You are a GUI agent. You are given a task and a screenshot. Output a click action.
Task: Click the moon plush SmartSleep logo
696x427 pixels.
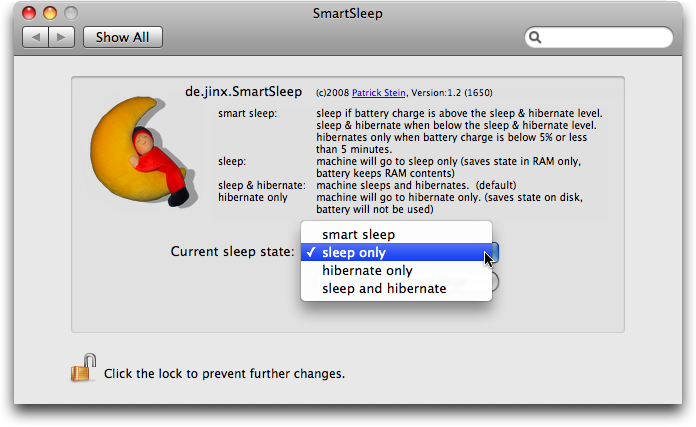click(x=143, y=152)
